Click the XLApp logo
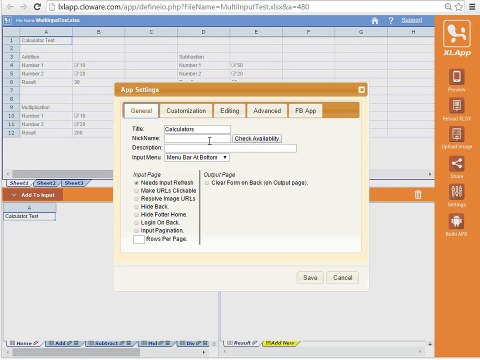Screen dimensions: 480x360 pyautogui.click(x=457, y=38)
